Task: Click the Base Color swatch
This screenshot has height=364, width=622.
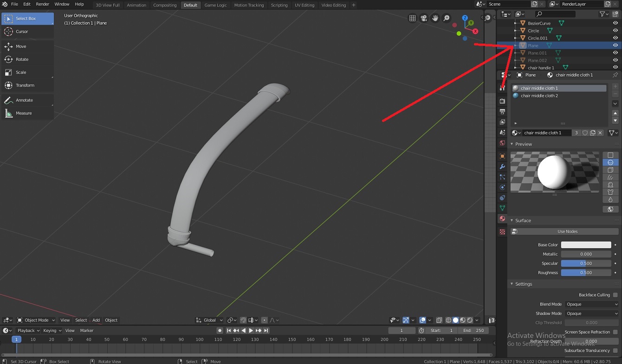Action: [586, 245]
